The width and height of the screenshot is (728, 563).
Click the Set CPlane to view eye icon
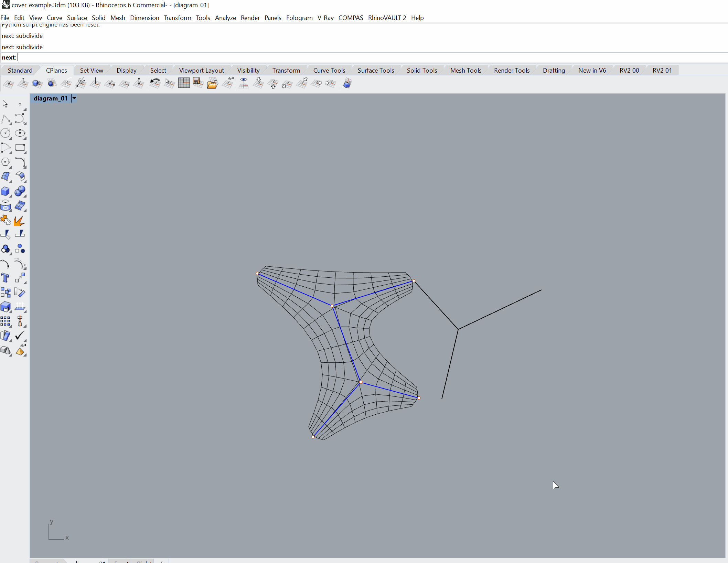pyautogui.click(x=244, y=83)
